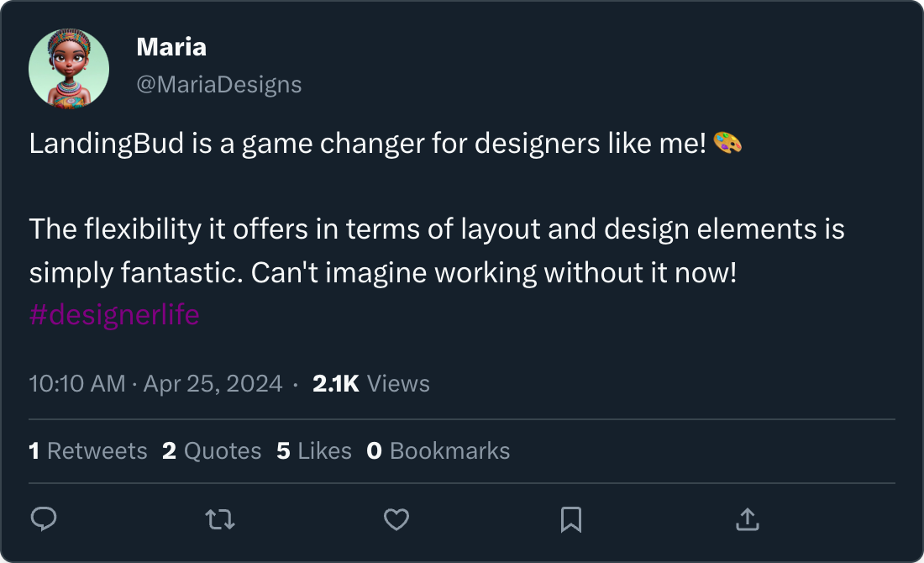Open the #designerlife hashtag
Viewport: 924px width, 563px height.
click(x=114, y=315)
